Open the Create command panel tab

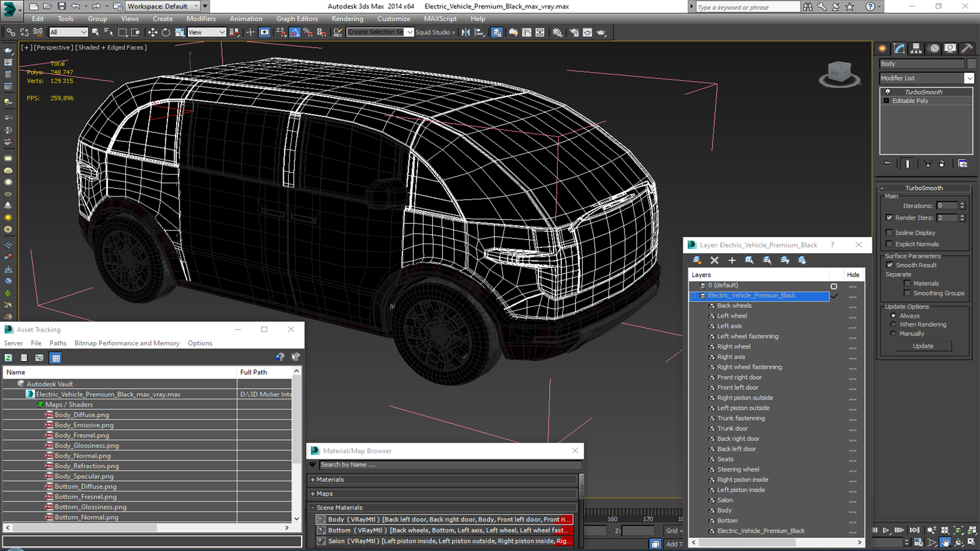(x=882, y=48)
